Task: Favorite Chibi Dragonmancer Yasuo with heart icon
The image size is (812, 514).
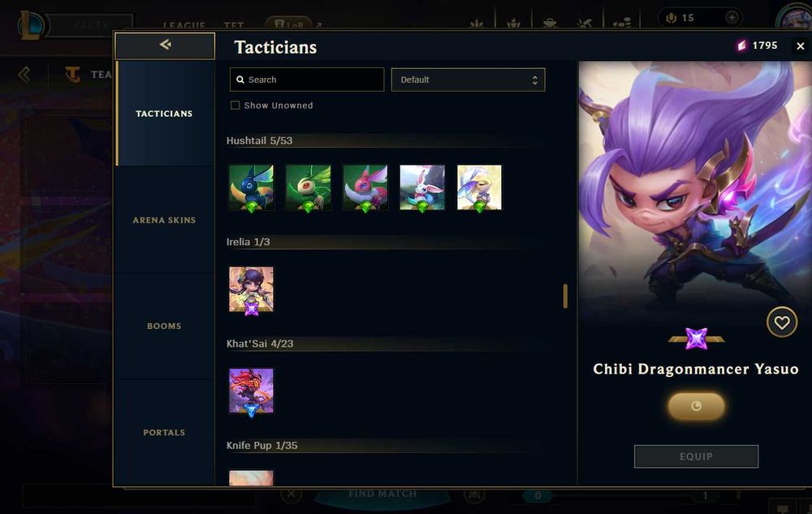Action: coord(781,322)
